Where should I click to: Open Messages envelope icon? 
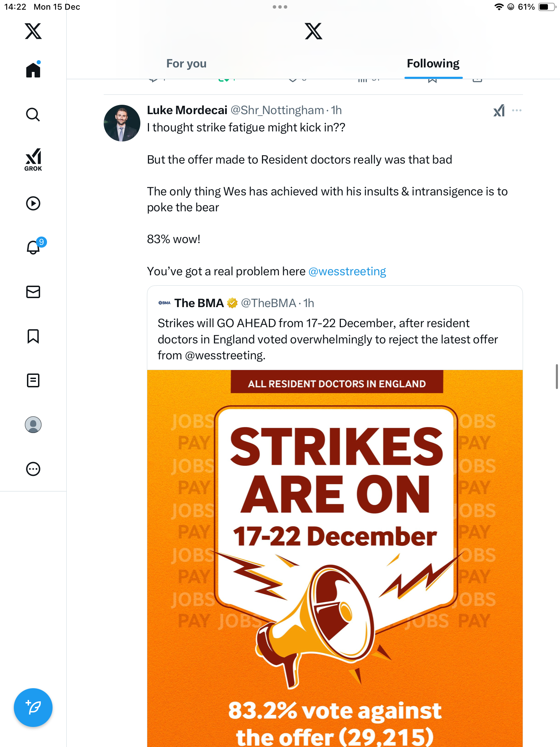[33, 292]
